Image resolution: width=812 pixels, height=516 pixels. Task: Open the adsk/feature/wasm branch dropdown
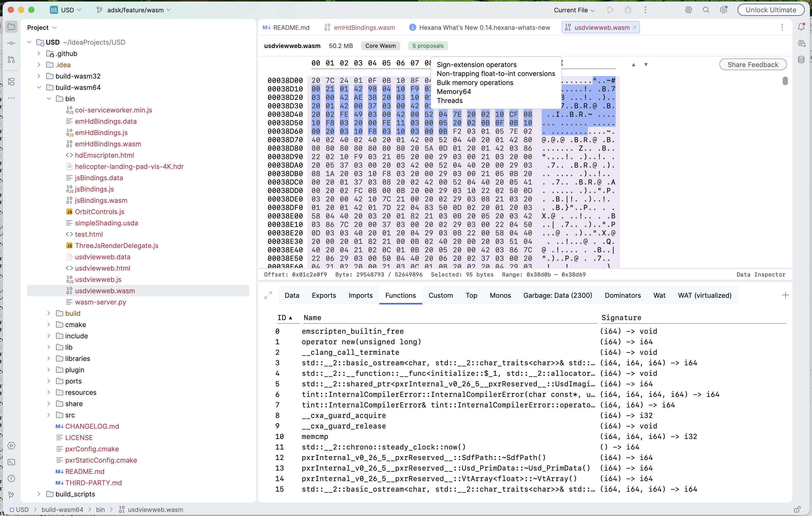pos(134,10)
